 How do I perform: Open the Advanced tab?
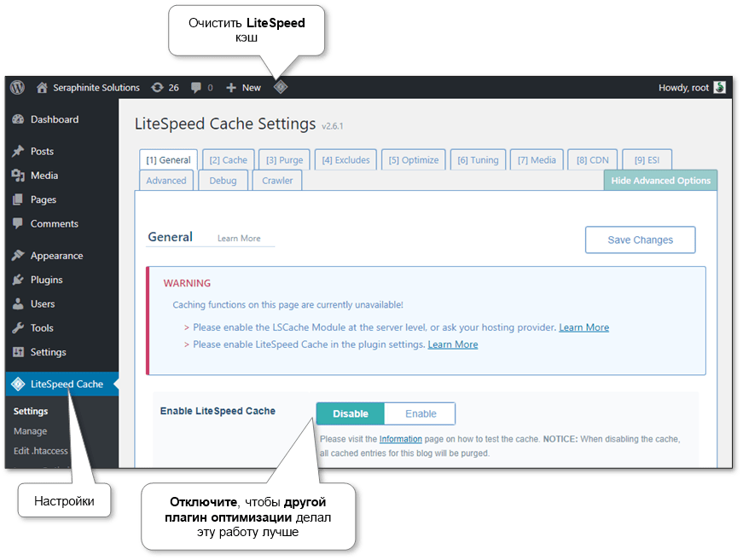[x=166, y=181]
